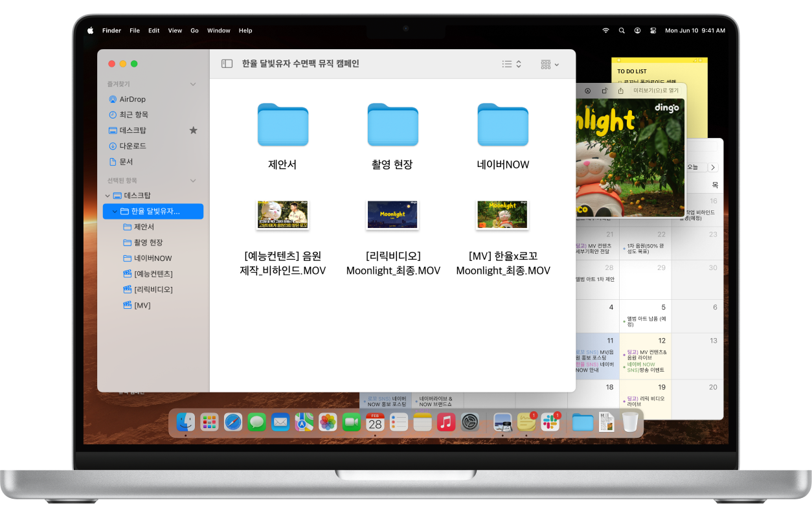Open AirDrop in the Finder sidebar
The height and width of the screenshot is (509, 812).
tap(132, 99)
